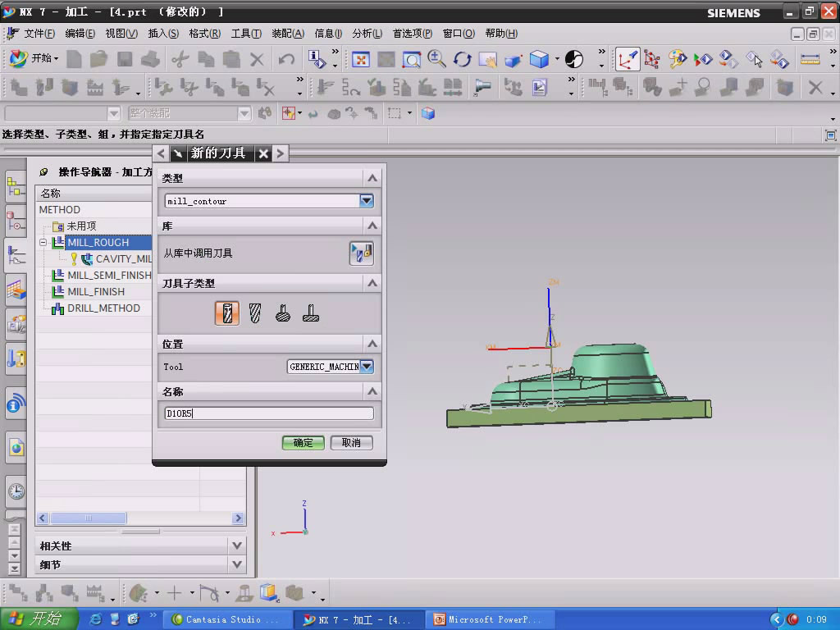Choose the fourth tool subtype with flat base
The height and width of the screenshot is (630, 840).
coord(311,313)
